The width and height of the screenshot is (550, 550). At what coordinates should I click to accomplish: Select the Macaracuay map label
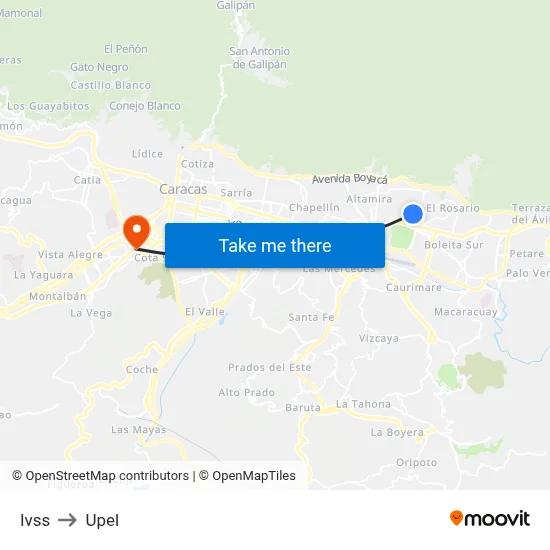pos(465,311)
